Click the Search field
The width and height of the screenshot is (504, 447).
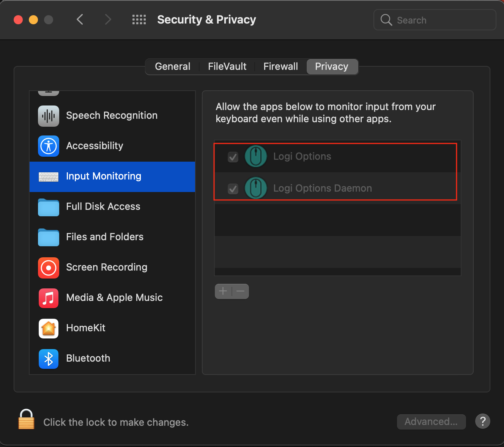435,20
